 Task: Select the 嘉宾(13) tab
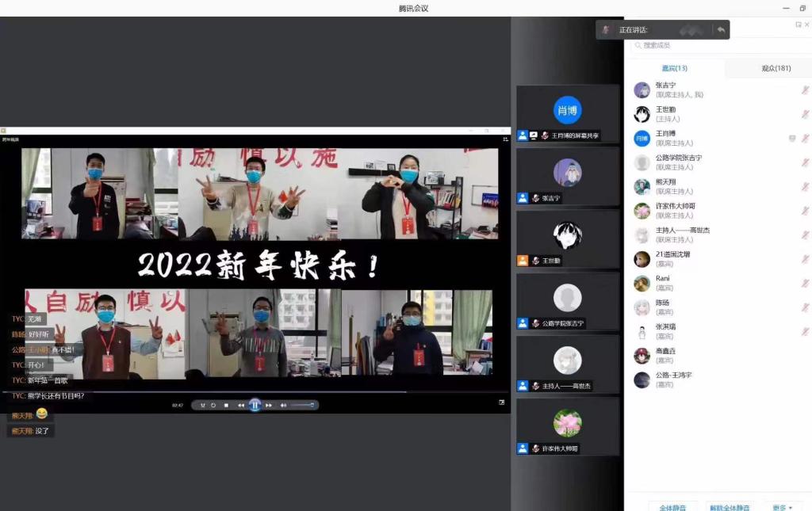674,69
